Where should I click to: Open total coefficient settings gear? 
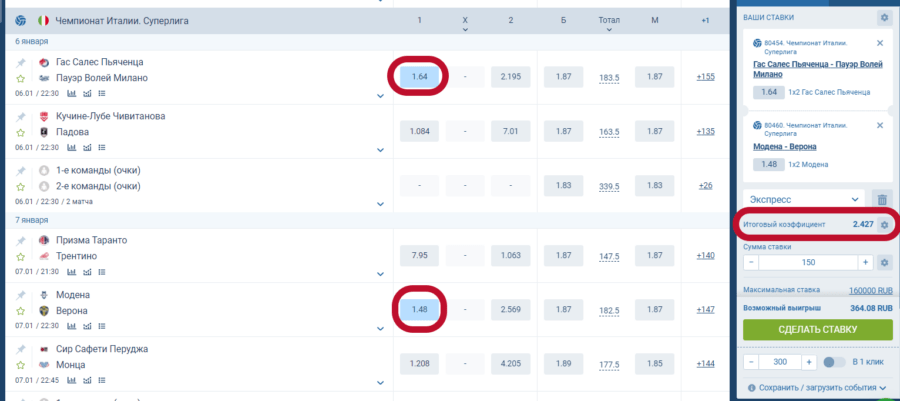pos(883,225)
